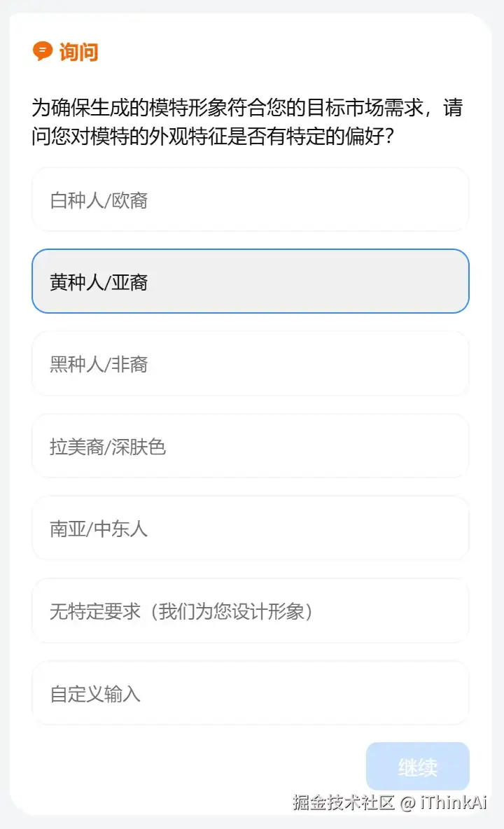
Task: Choose the no-specific-requirement choice
Action: [250, 611]
